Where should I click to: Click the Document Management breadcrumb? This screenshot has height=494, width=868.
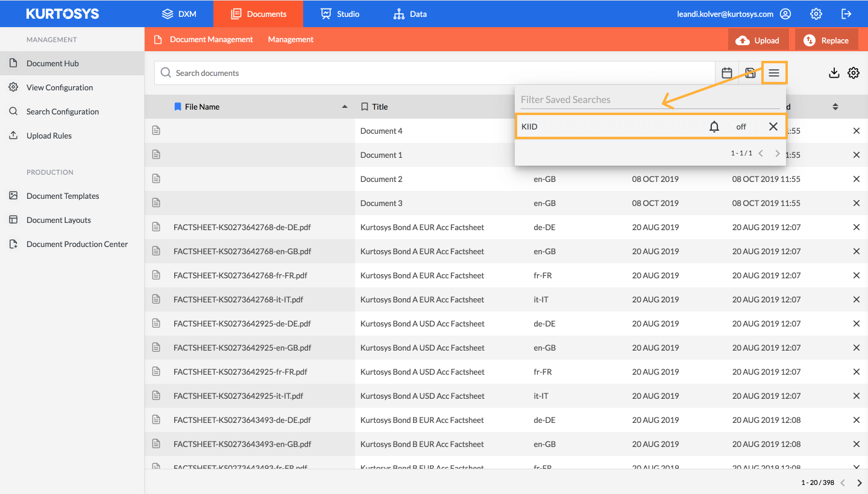[212, 39]
